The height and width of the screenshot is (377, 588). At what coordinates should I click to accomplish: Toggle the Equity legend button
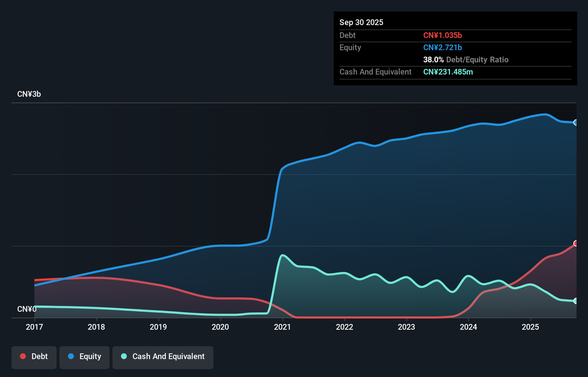(85, 357)
